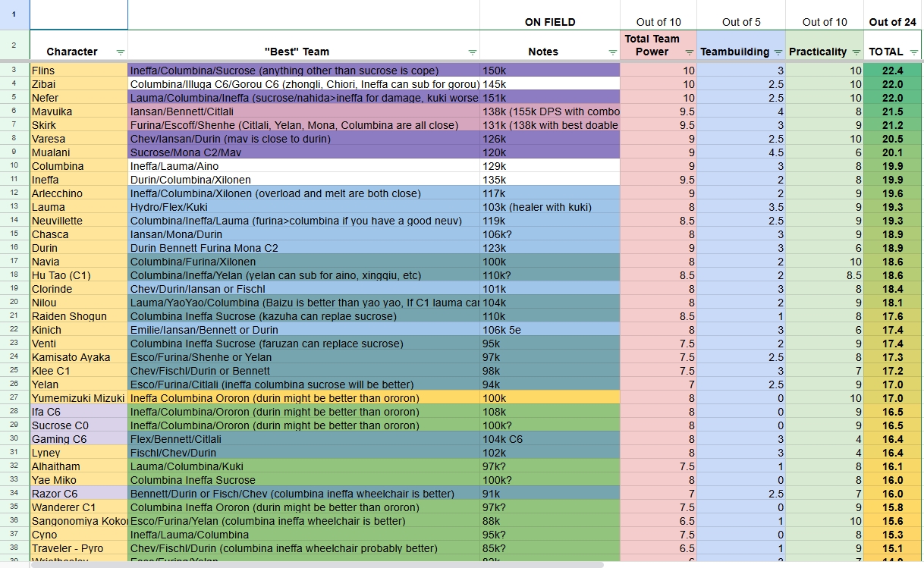Open filter dropdown for Teambuilding column
This screenshot has width=924, height=568.
click(777, 52)
